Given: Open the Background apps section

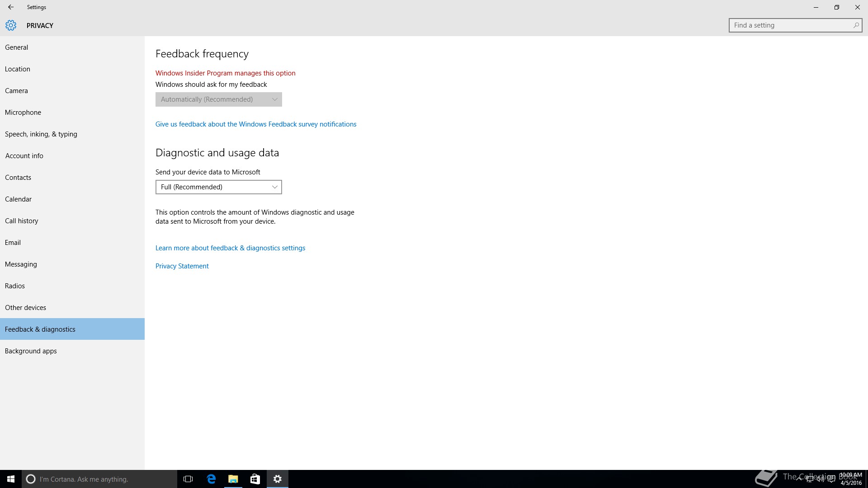Looking at the screenshot, I should tap(72, 351).
